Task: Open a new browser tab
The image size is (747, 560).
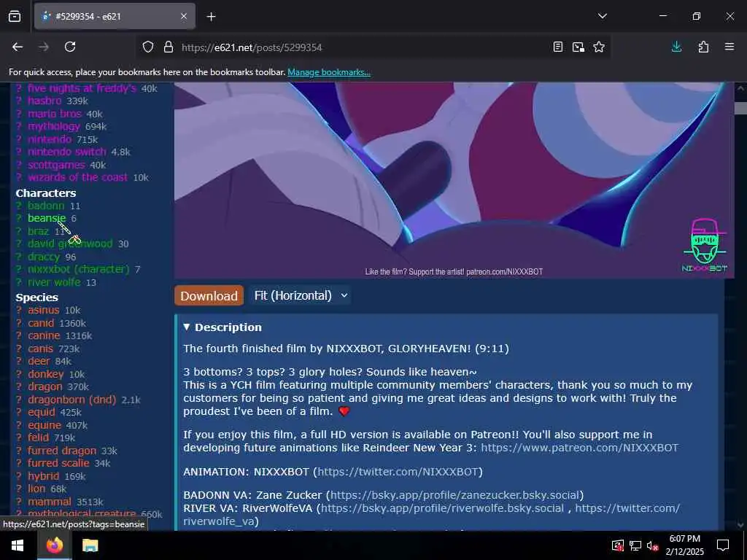Action: click(x=211, y=17)
